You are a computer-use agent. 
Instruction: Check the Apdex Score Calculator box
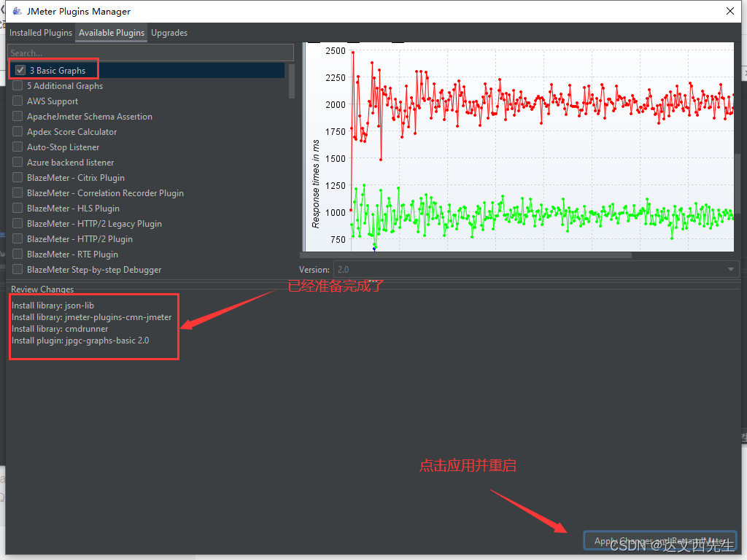pos(18,131)
